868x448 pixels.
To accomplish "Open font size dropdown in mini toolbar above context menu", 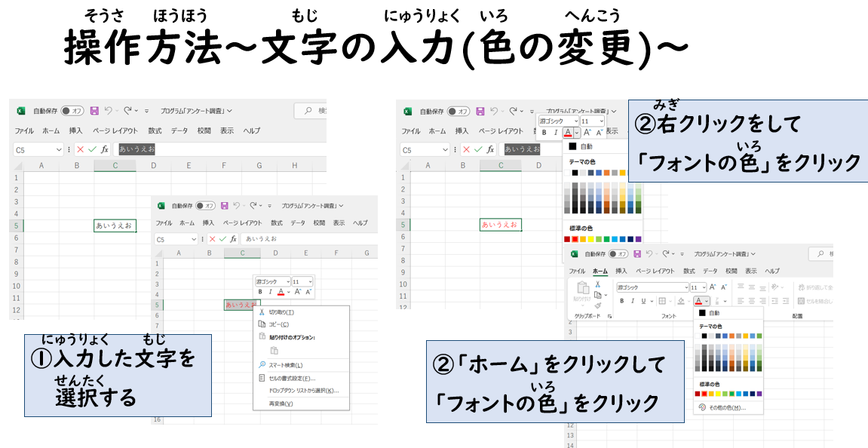I will (x=309, y=281).
